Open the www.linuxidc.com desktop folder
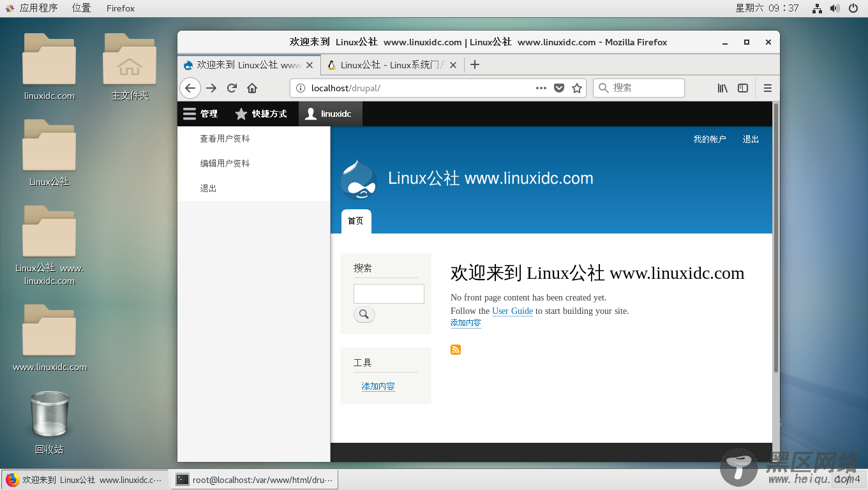This screenshot has height=490, width=868. (x=49, y=338)
